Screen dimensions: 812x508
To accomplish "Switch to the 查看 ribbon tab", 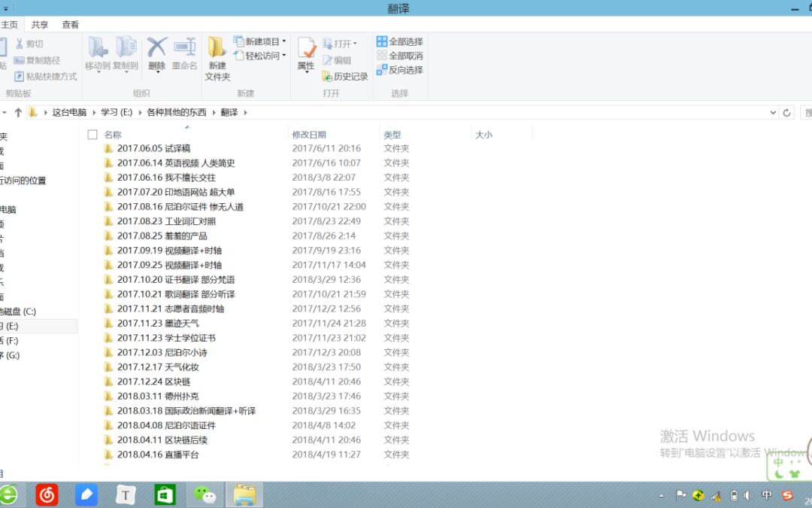I will point(71,25).
